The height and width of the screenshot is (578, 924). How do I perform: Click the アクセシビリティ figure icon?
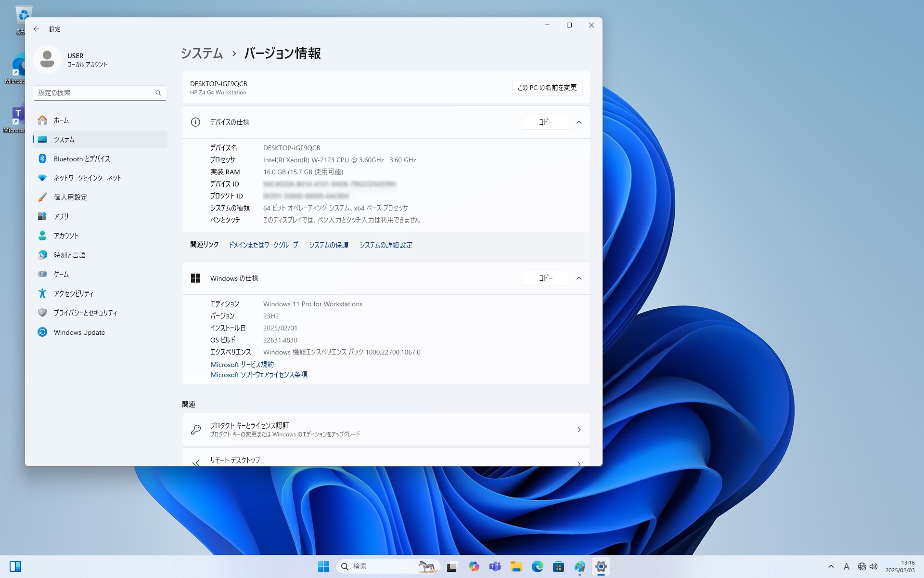(x=42, y=293)
